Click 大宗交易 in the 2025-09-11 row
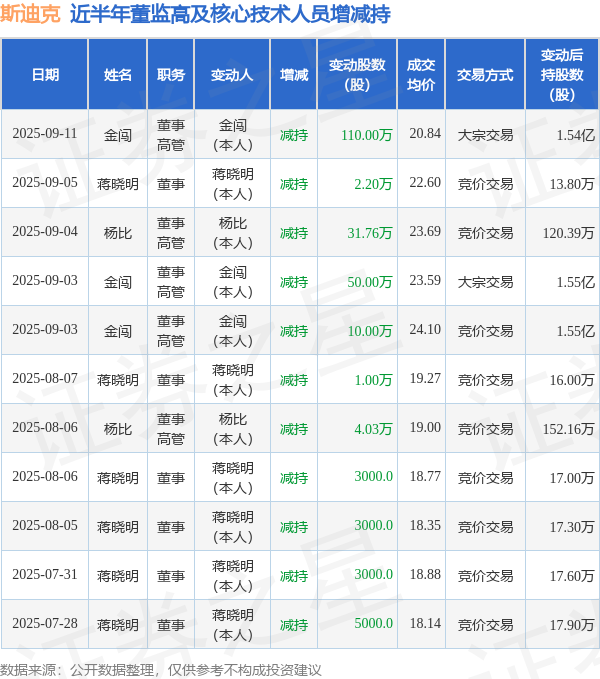 coord(485,135)
